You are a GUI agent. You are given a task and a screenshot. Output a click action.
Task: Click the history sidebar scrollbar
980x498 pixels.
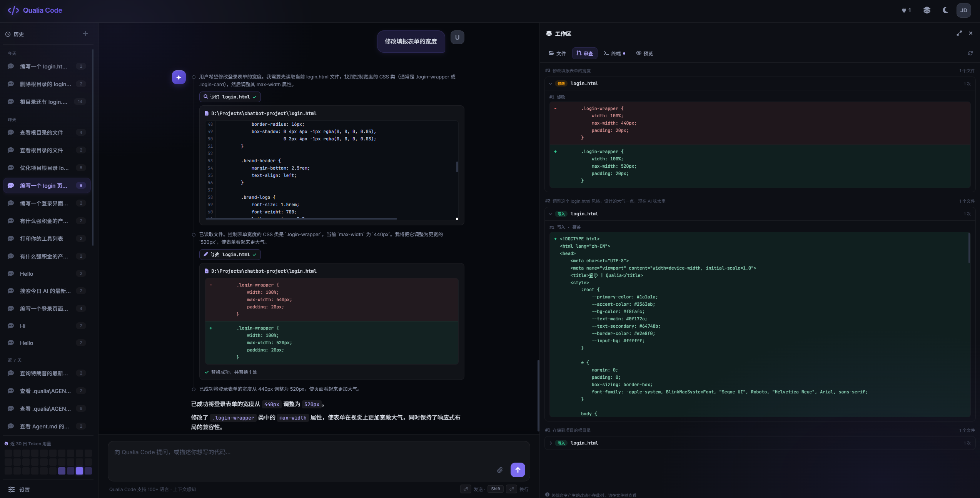[93, 147]
